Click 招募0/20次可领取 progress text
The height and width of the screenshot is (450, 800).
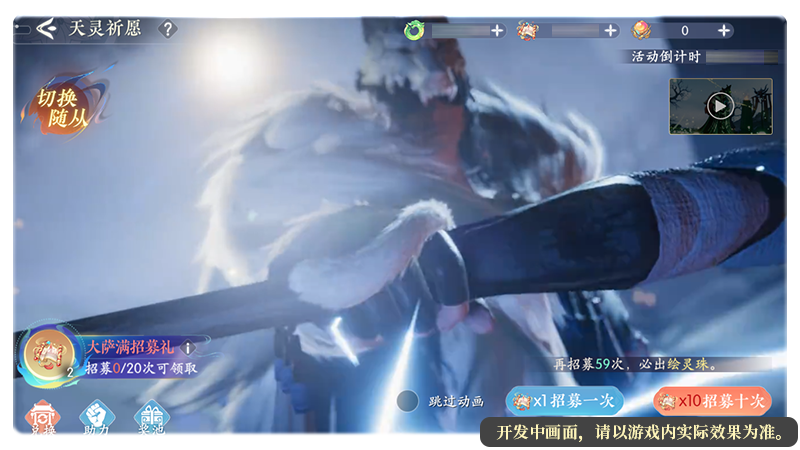pyautogui.click(x=141, y=368)
